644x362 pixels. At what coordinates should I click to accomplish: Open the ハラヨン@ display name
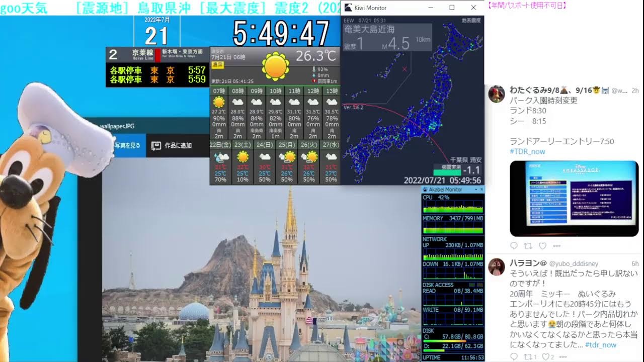[528, 263]
